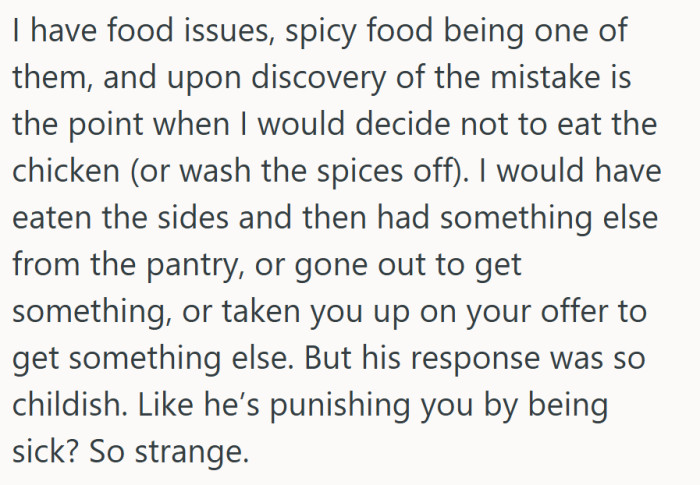
Task: Click on the word "spices"
Action: 353,170
